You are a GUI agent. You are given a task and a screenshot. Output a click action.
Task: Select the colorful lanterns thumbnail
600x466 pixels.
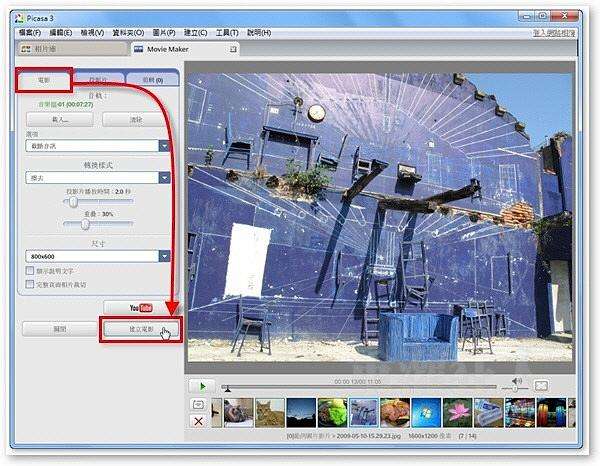pos(551,412)
